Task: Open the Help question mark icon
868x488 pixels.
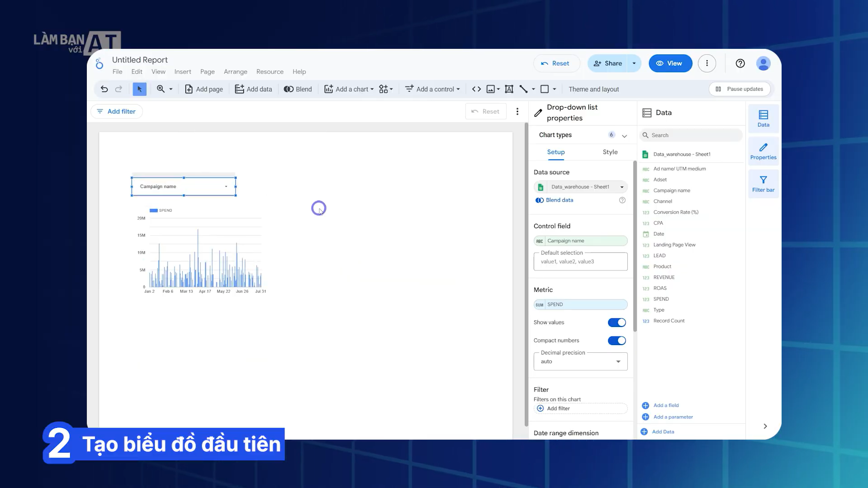Action: click(x=740, y=63)
